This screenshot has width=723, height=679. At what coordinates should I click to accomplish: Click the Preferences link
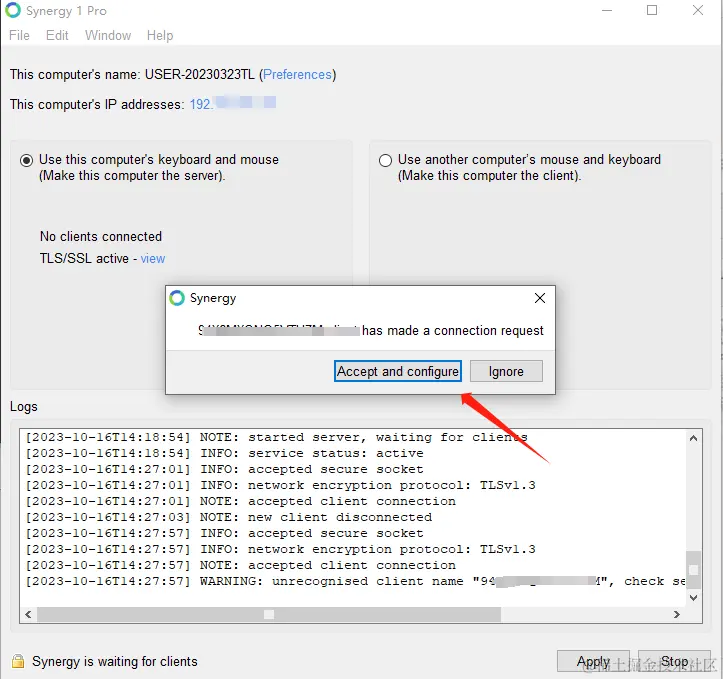[x=297, y=75]
